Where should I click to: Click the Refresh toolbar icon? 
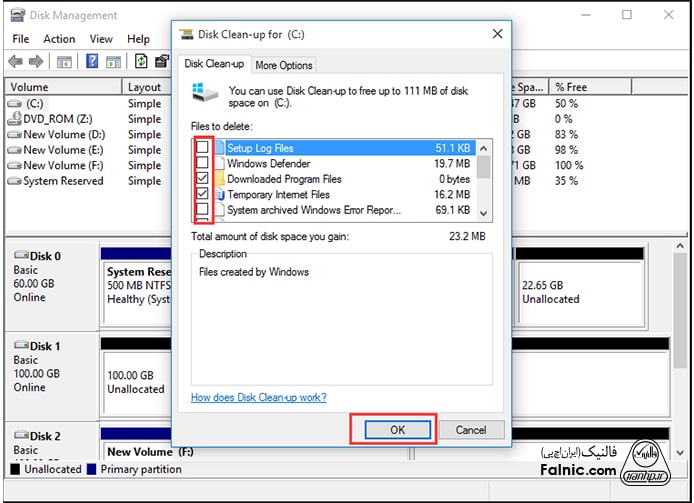pos(141,62)
